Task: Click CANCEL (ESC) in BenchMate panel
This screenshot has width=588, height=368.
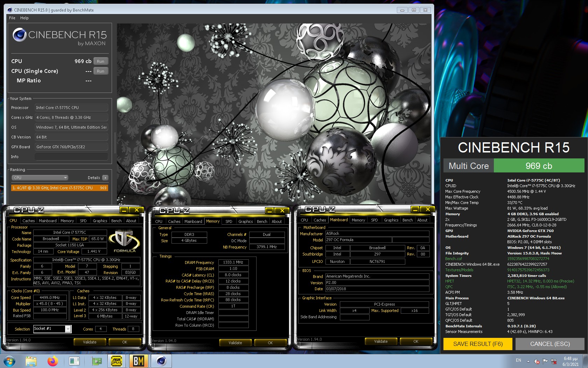Action: tap(550, 344)
